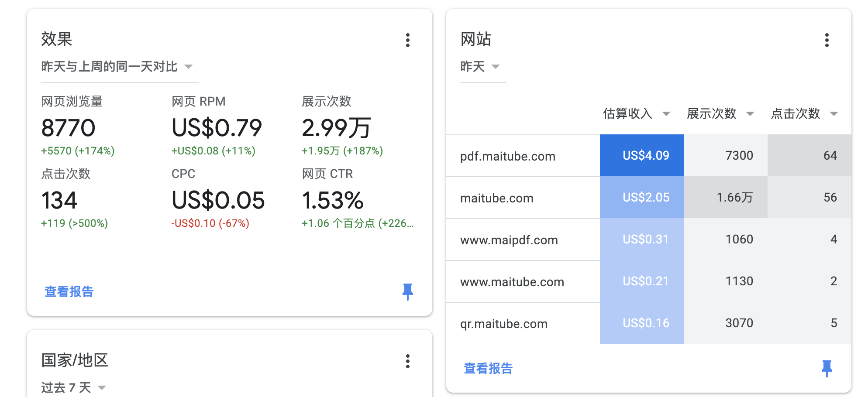Click the 网页 RPM metric label
Viewport: 868px width, 397px height.
point(198,101)
